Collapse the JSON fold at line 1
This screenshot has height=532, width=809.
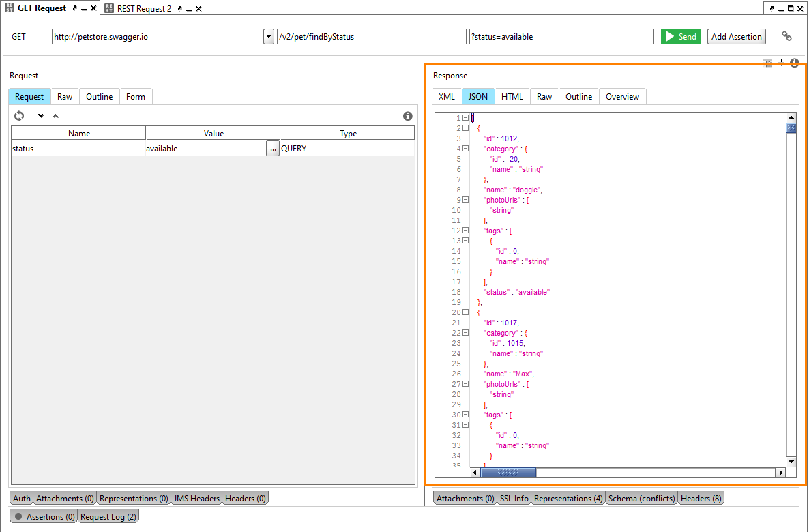[465, 118]
